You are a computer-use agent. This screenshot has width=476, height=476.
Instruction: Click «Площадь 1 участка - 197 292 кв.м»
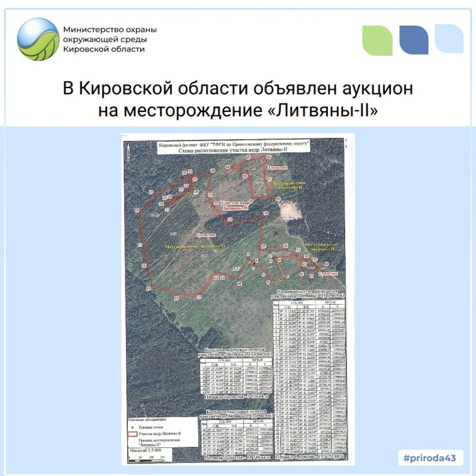click(x=309, y=456)
